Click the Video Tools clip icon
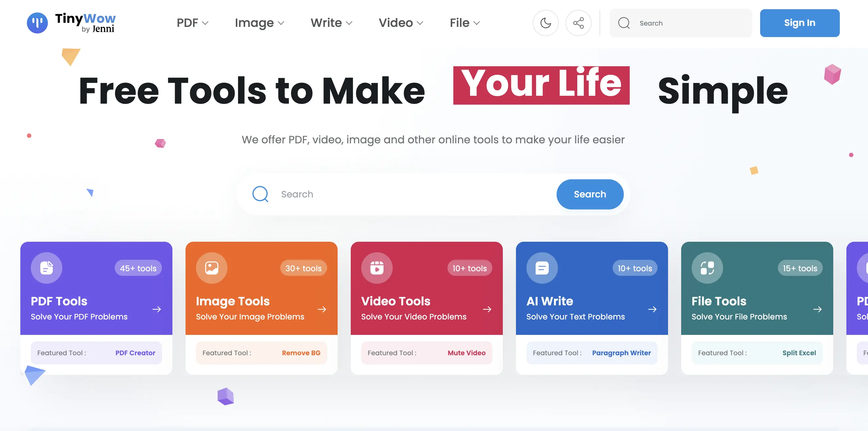Viewport: 868px width, 431px height. (377, 268)
